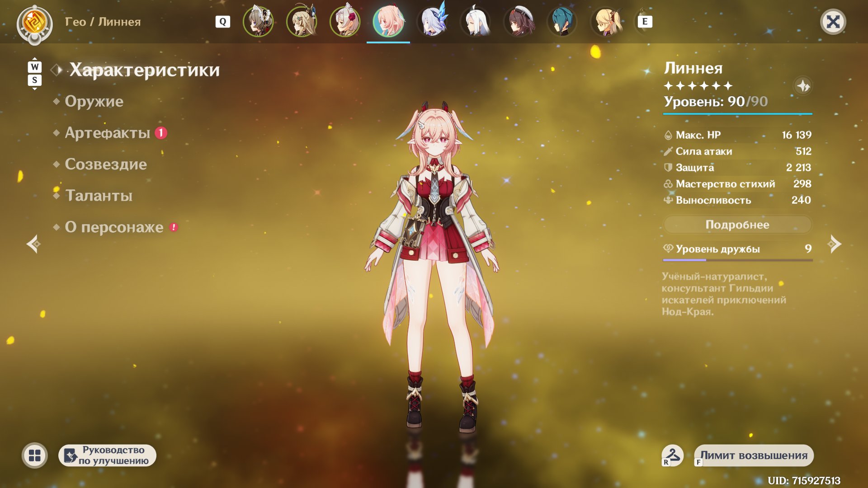
Task: Click the friendship level progress bar
Action: (x=738, y=260)
